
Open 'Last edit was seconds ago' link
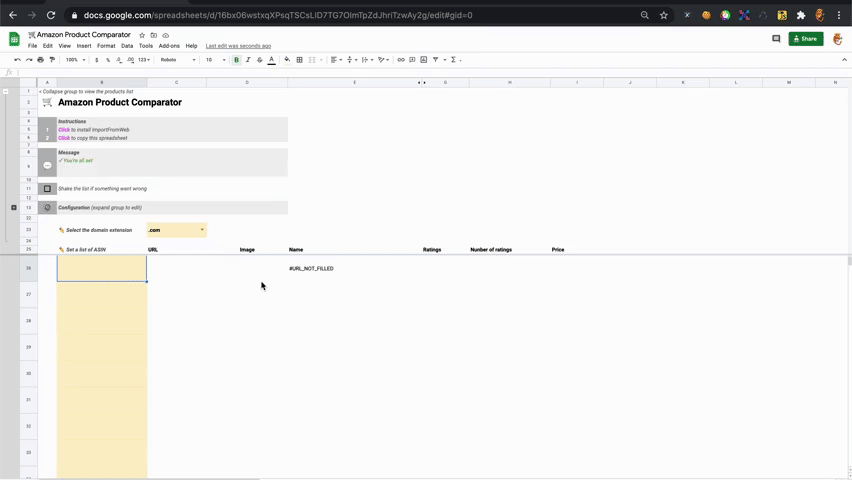pyautogui.click(x=238, y=46)
